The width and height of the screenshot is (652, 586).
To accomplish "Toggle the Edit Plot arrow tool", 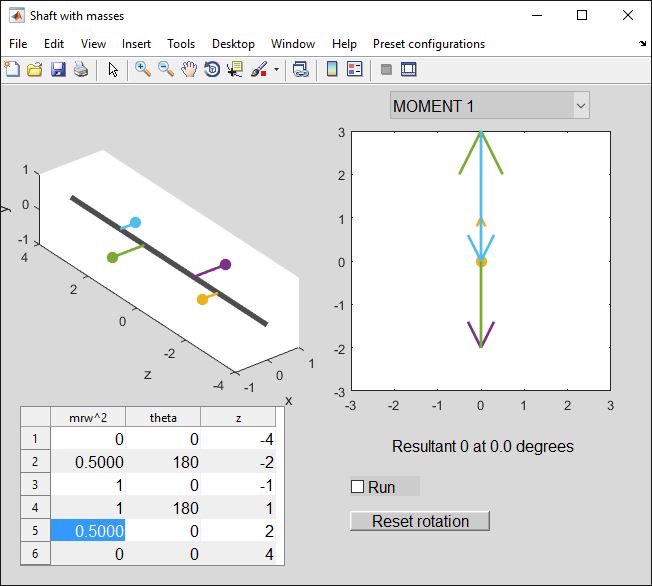I will pos(113,69).
